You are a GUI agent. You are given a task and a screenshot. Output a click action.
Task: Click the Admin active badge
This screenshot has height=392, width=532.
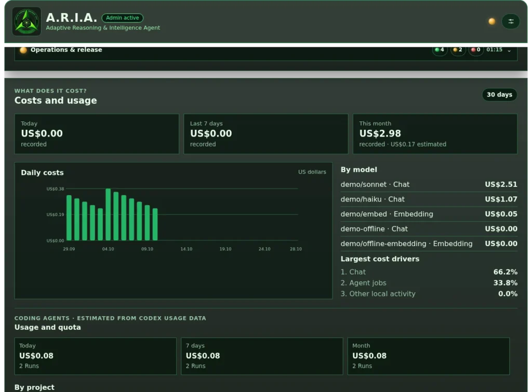tap(123, 18)
